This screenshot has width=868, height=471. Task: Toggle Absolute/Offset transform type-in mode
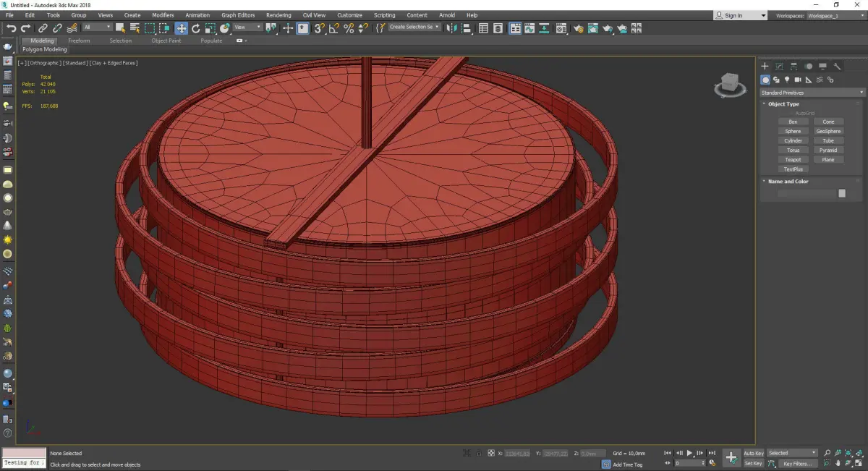coord(491,453)
